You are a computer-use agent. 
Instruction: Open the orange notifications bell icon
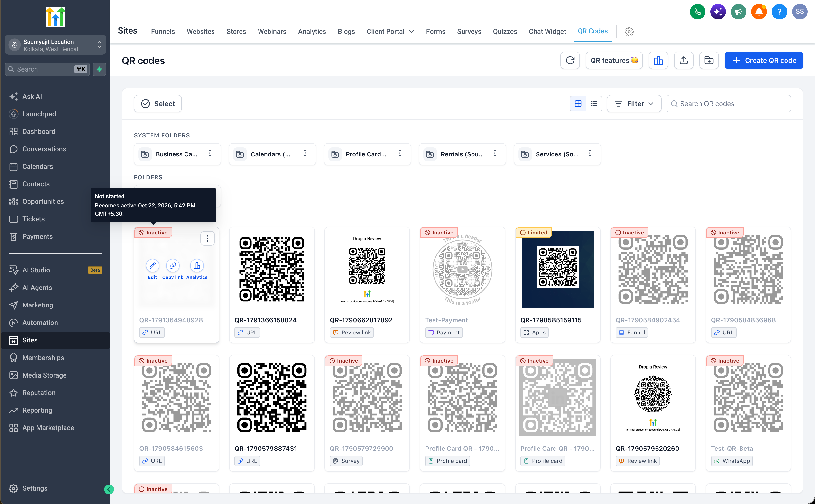759,12
